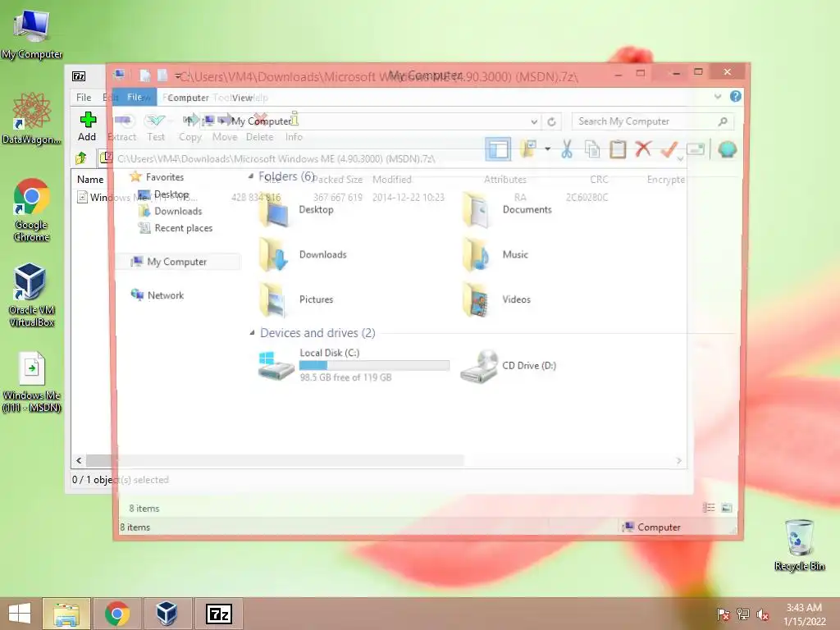Click the Copy toolbar icon in Explorer
The image size is (840, 630).
[592, 149]
